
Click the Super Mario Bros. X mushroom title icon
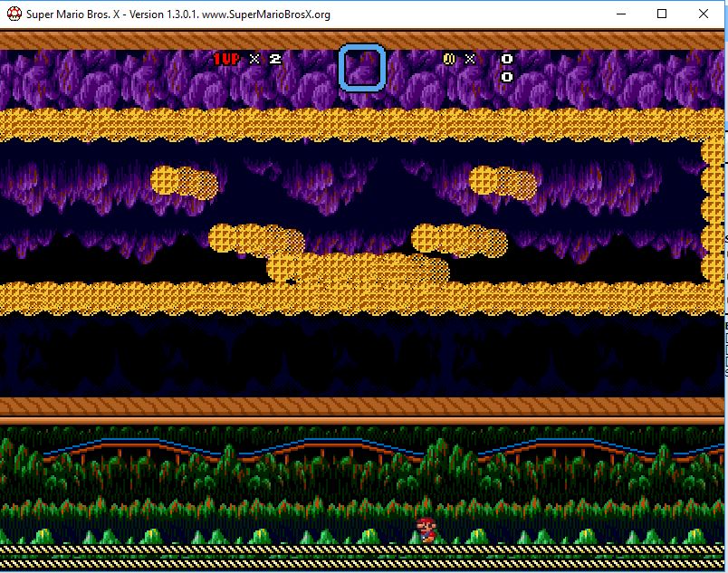(14, 14)
